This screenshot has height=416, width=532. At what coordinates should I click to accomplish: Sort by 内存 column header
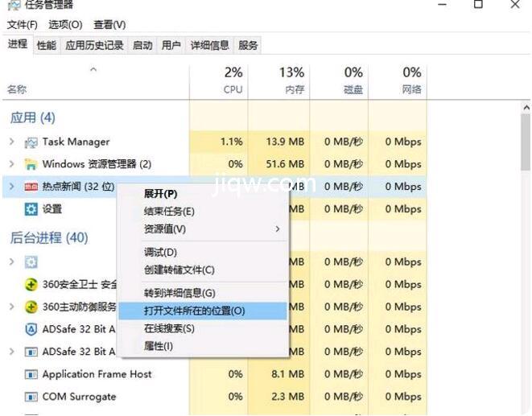[x=291, y=80]
